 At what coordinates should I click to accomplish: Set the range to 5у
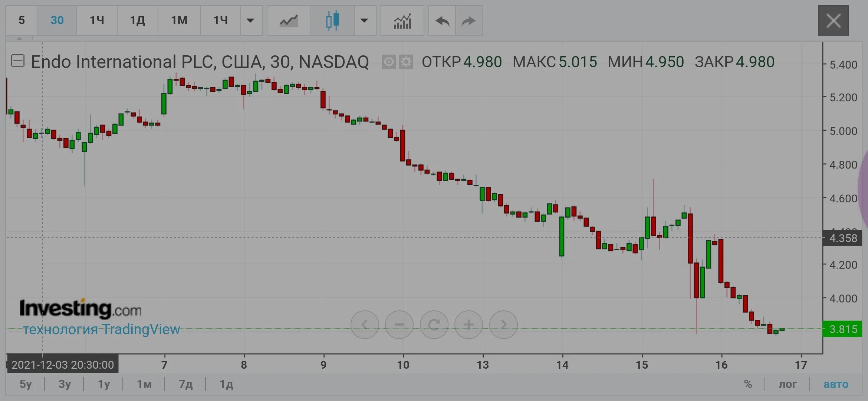tap(26, 384)
